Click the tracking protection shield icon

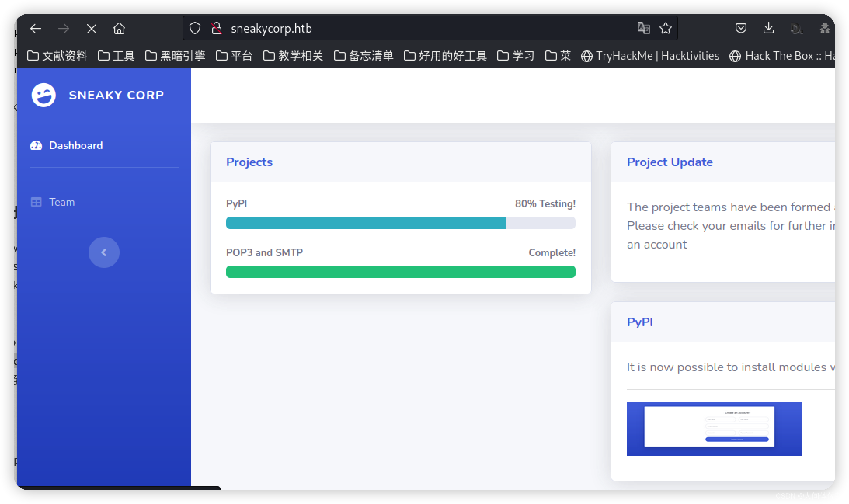195,28
